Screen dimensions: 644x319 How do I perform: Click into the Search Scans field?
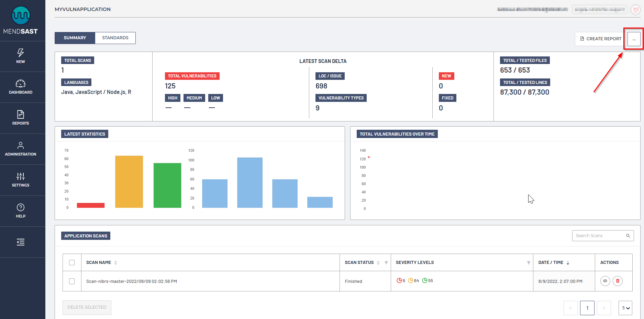coord(599,236)
